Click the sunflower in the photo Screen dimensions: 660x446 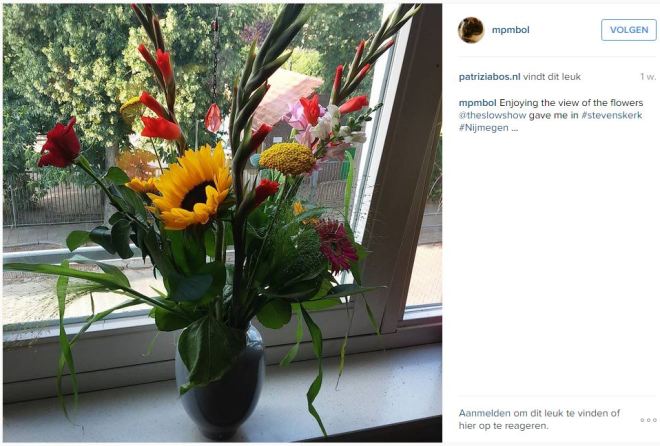click(x=192, y=187)
